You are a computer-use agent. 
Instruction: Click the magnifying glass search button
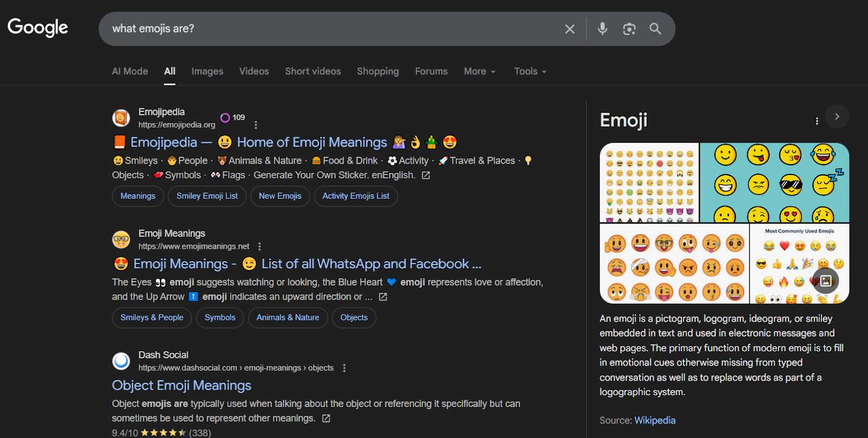(655, 29)
